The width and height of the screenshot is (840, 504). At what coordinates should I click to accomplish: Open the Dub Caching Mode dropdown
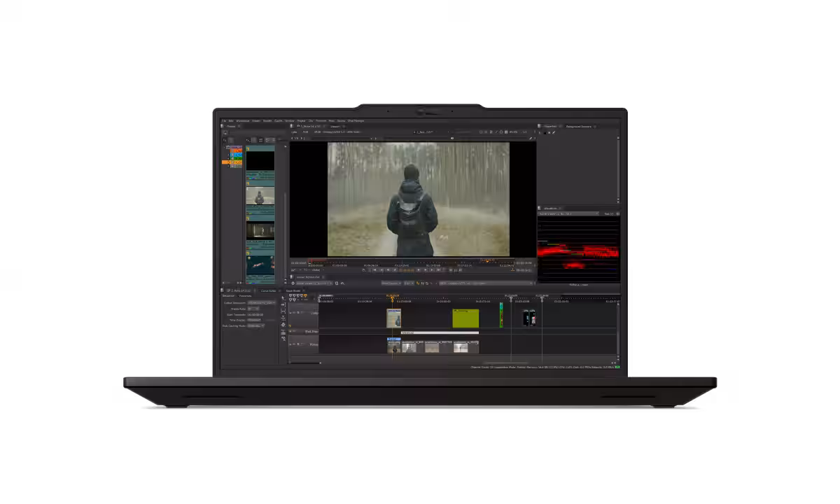tap(255, 325)
